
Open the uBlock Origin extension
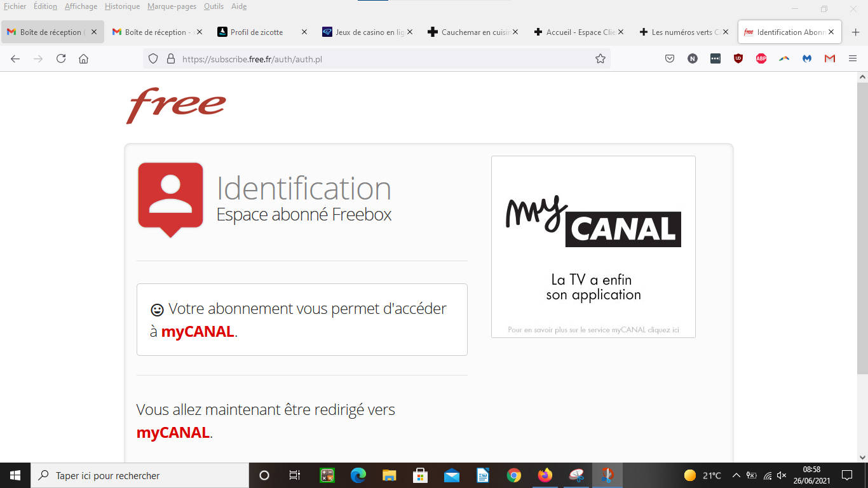(x=738, y=58)
